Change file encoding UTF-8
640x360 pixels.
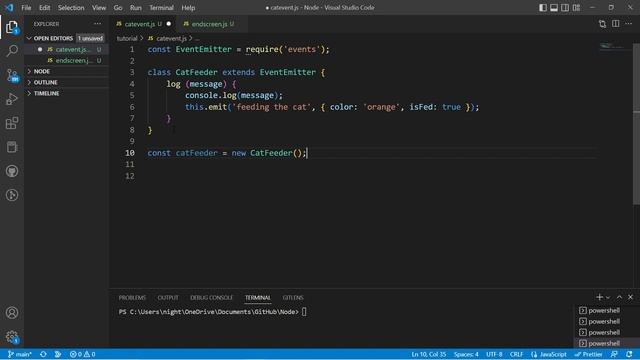494,354
